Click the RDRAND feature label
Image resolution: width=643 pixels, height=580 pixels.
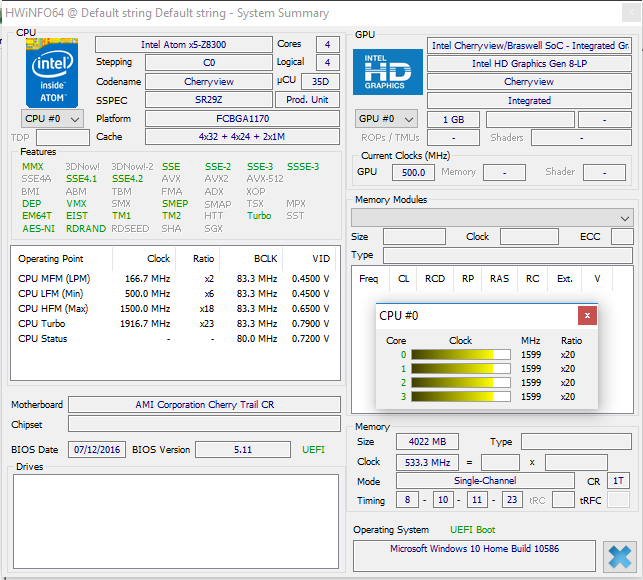[86, 228]
